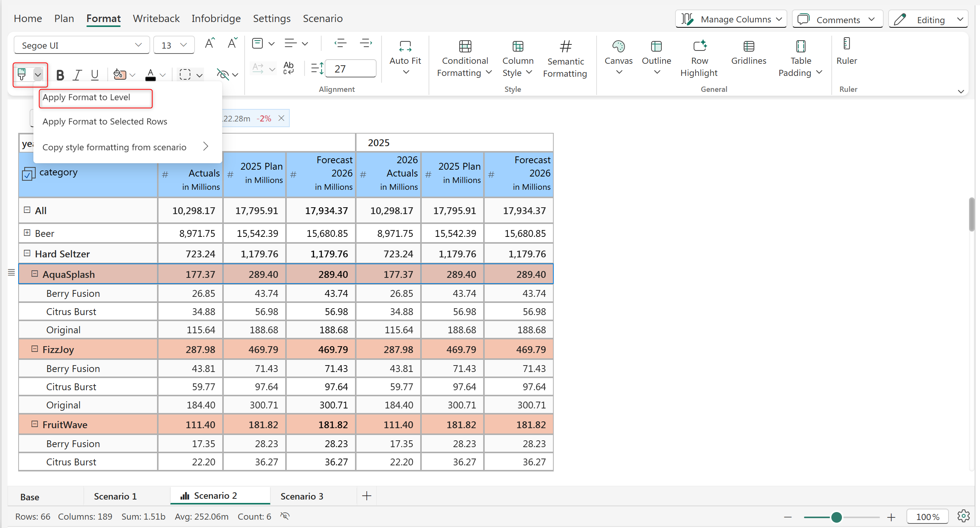Click the increase font size icon

[210, 44]
